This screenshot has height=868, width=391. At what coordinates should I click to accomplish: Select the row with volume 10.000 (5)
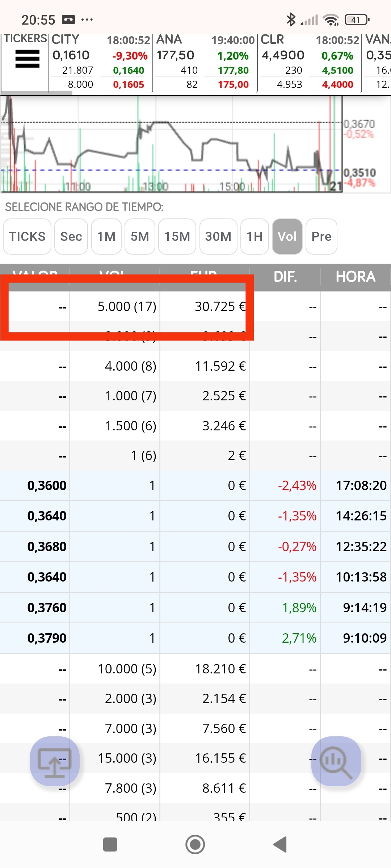195,669
